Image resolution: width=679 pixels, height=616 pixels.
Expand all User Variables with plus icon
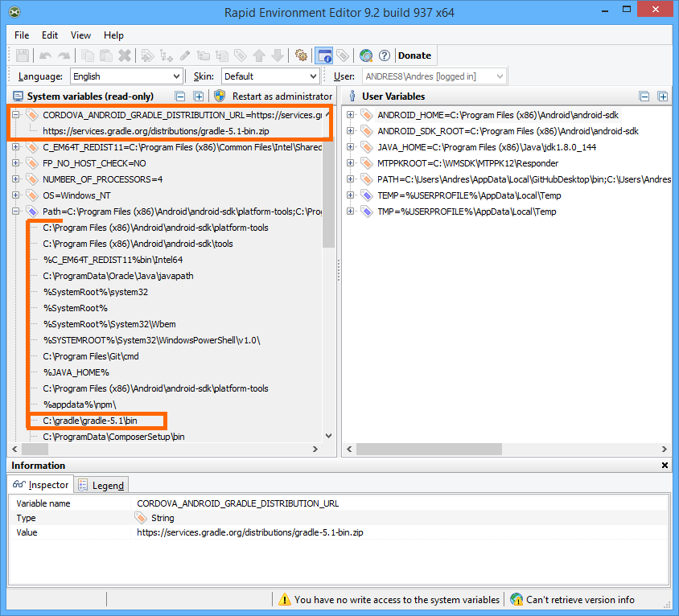[x=663, y=97]
